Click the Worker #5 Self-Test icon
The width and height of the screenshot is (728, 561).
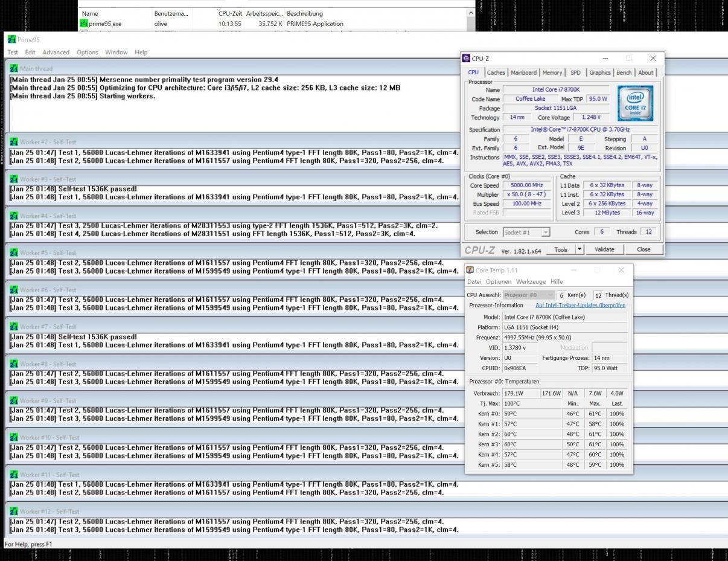point(14,252)
